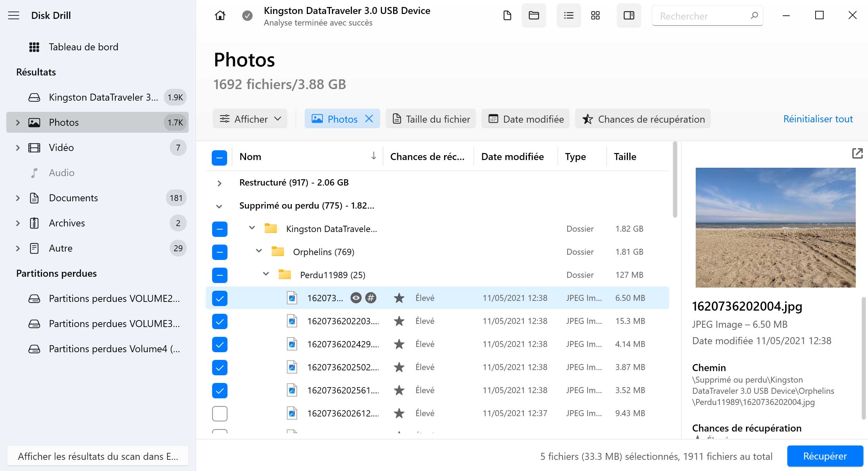
Task: Click the hash icon on file 162073...
Action: [371, 298]
